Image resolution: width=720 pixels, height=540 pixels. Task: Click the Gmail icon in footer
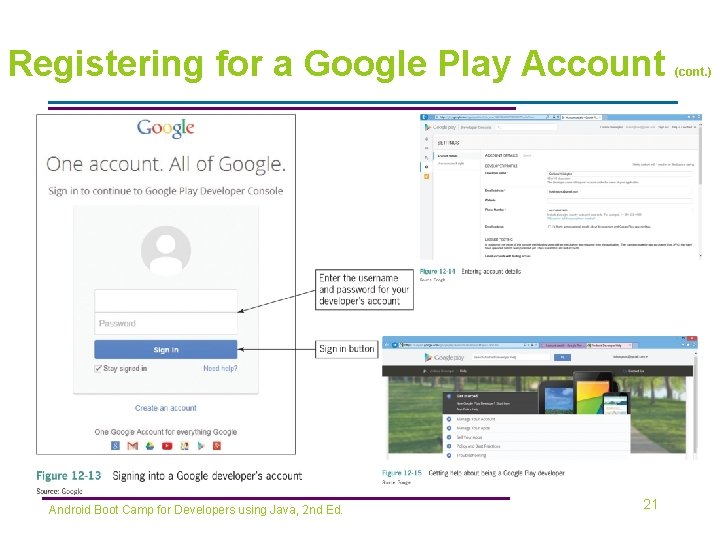(133, 445)
